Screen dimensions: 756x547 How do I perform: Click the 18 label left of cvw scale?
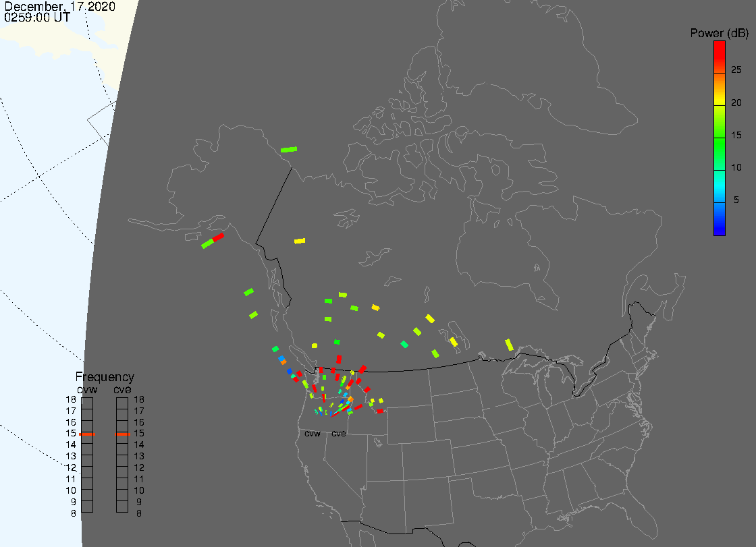(x=71, y=399)
